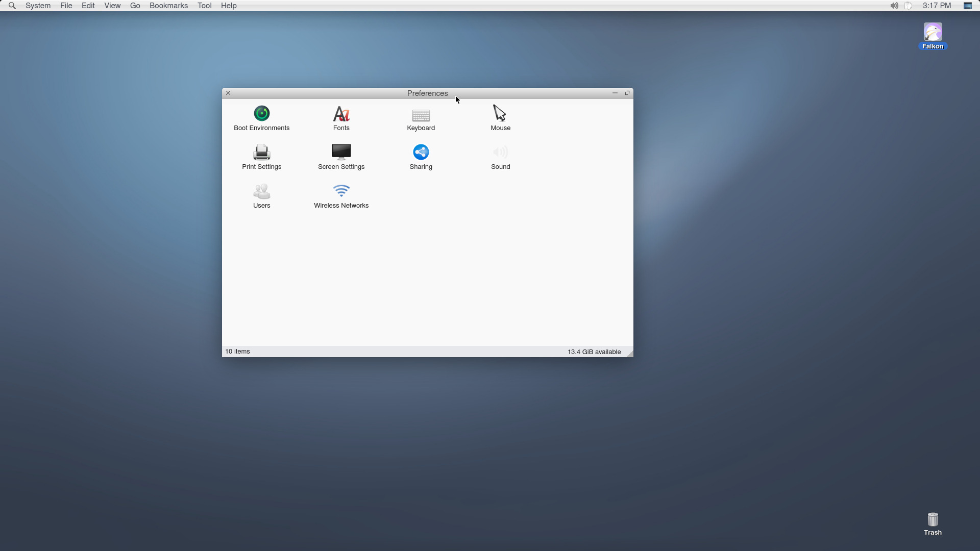Open Screen Settings
Viewport: 980px width, 551px height.
pyautogui.click(x=341, y=157)
